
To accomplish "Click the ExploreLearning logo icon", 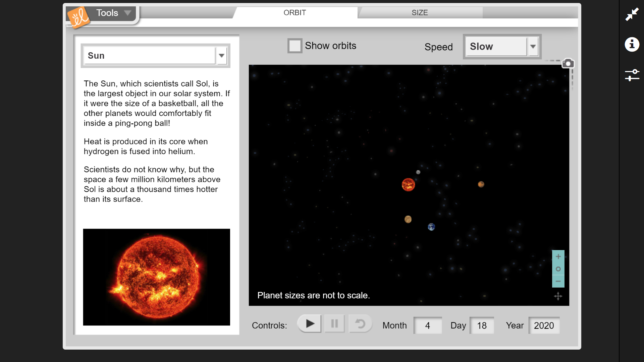I will 78,17.
